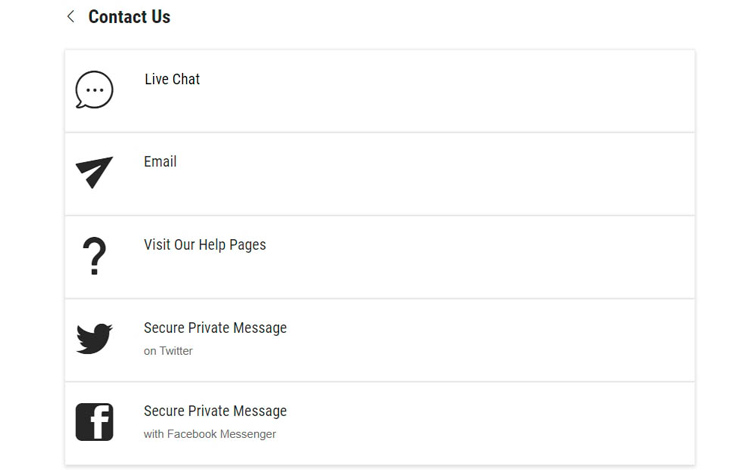Click the 'with Facebook Messenger' subtitle text
Viewport: 750px width, 470px height.
(210, 434)
